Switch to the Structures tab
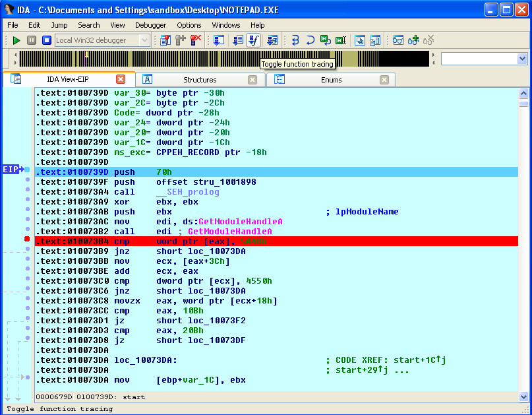The image size is (532, 415). (x=200, y=80)
